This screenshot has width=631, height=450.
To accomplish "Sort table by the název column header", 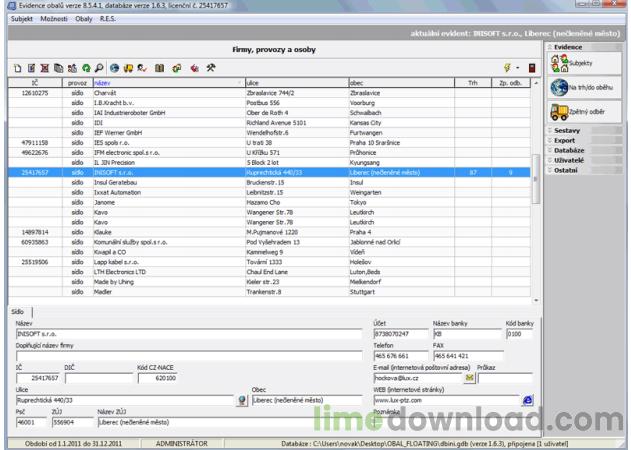I will [169, 83].
